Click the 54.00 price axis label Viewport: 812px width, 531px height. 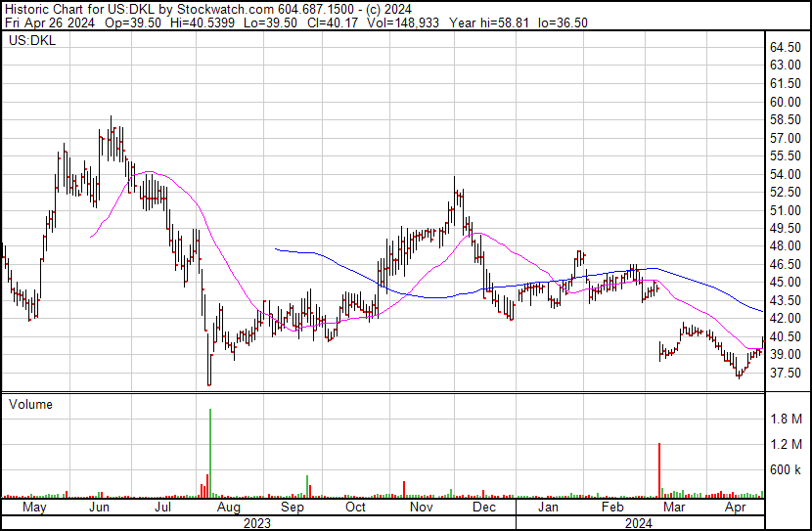pos(786,174)
